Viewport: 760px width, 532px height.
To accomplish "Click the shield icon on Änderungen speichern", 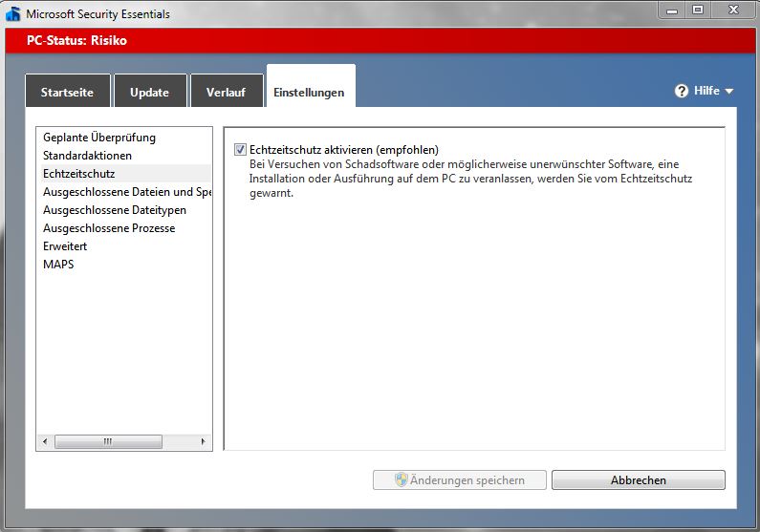I will point(401,479).
